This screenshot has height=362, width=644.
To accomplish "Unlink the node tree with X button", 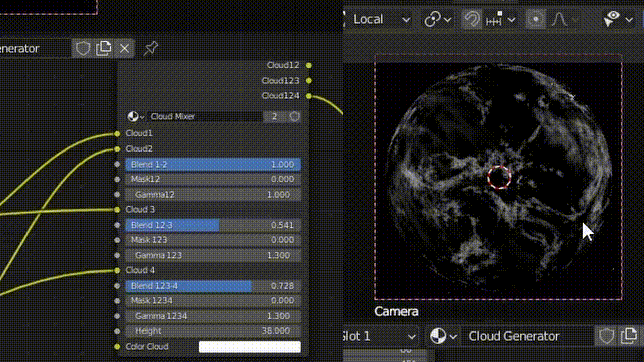I will pos(124,49).
